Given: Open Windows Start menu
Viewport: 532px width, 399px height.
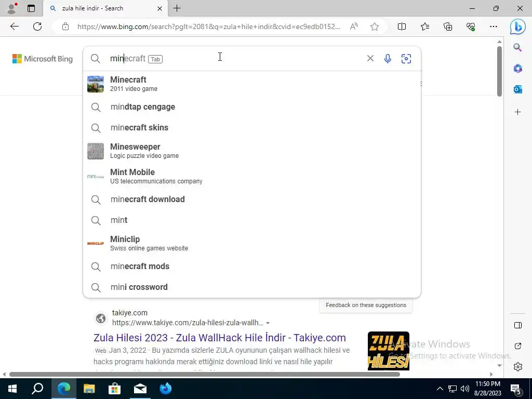Looking at the screenshot, I should (x=12, y=389).
